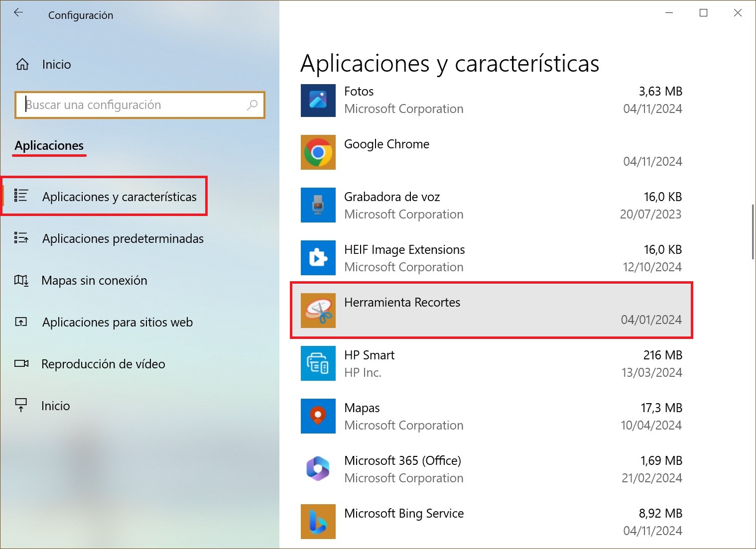Click Microsoft 365 date 21/02/2024
This screenshot has height=549, width=756.
point(651,478)
